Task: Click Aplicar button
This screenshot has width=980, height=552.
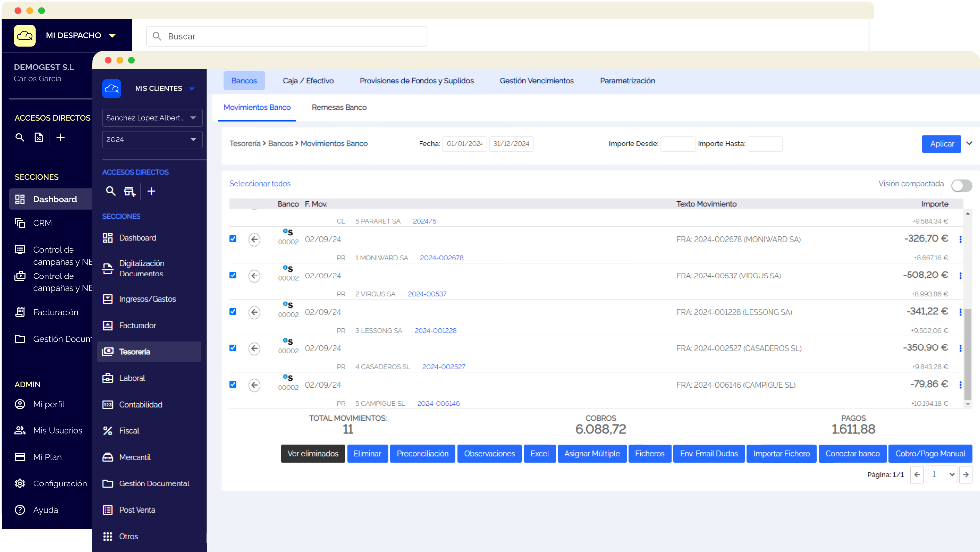Action: 942,144
